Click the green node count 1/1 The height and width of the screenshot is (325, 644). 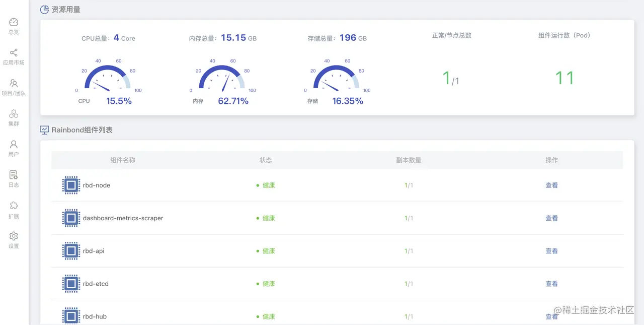[x=450, y=78]
